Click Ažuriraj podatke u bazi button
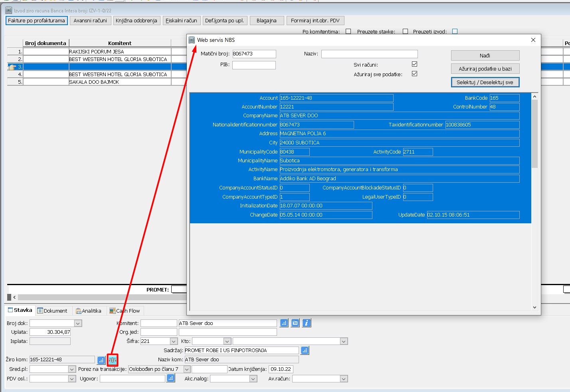Image resolution: width=570 pixels, height=392 pixels. [x=485, y=69]
